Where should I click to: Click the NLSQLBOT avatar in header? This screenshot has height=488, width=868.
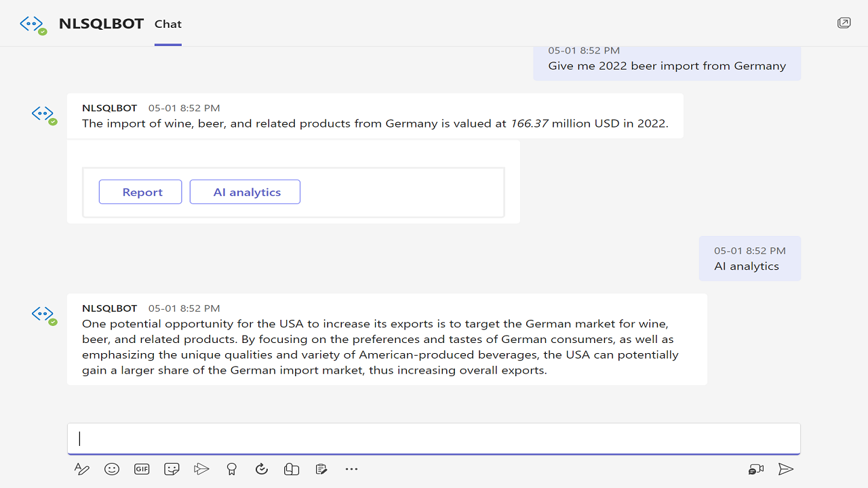coord(33,24)
